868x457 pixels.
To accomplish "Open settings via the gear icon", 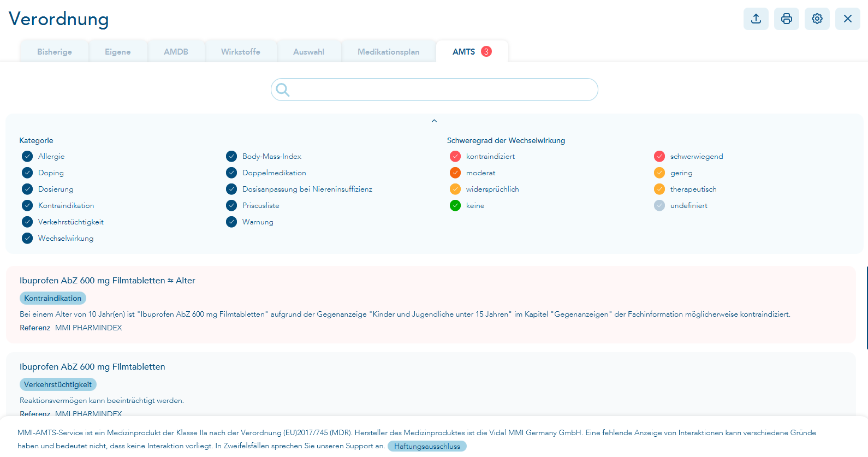I will tap(817, 19).
